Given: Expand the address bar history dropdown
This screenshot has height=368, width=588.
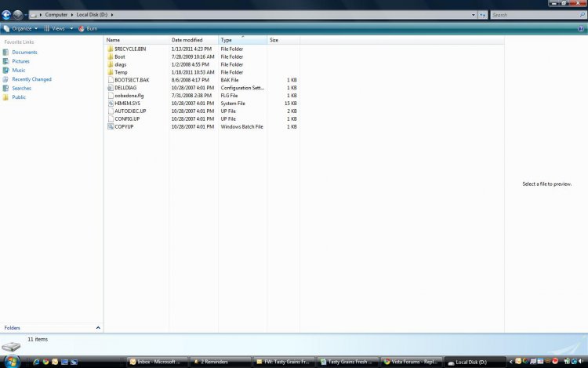Looking at the screenshot, I should 473,14.
